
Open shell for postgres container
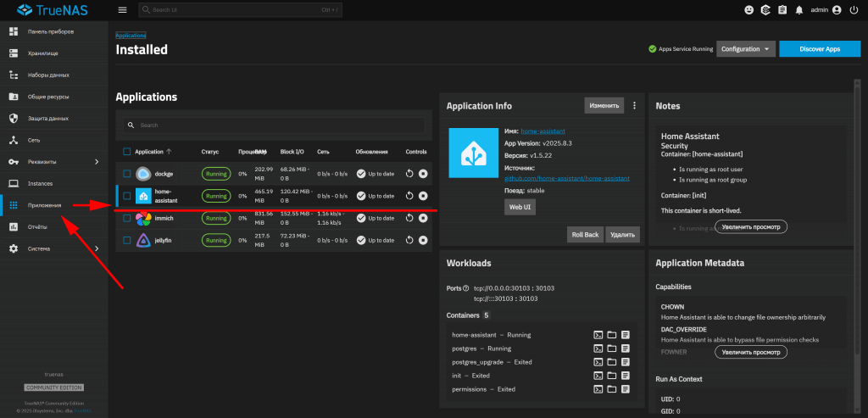click(598, 348)
